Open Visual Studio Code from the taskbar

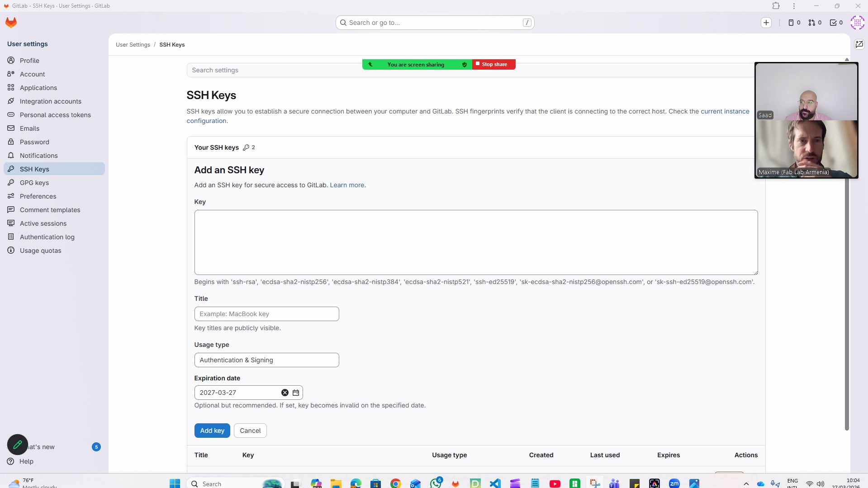click(495, 483)
